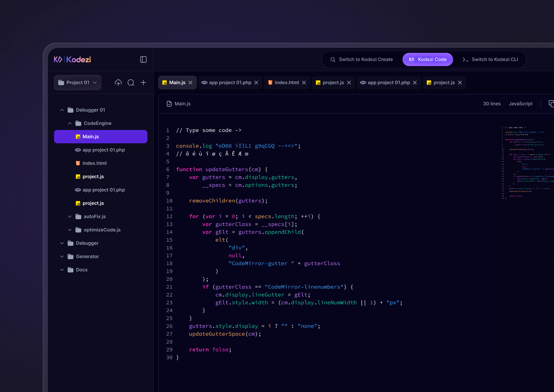This screenshot has width=554, height=392.
Task: Create a new file with the plus icon
Action: tap(143, 82)
